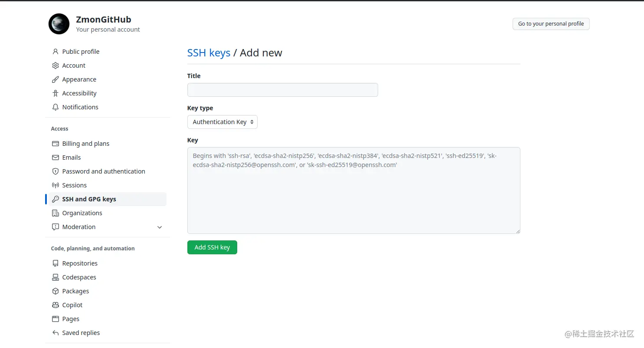Click the Add SSH key button

pyautogui.click(x=212, y=247)
